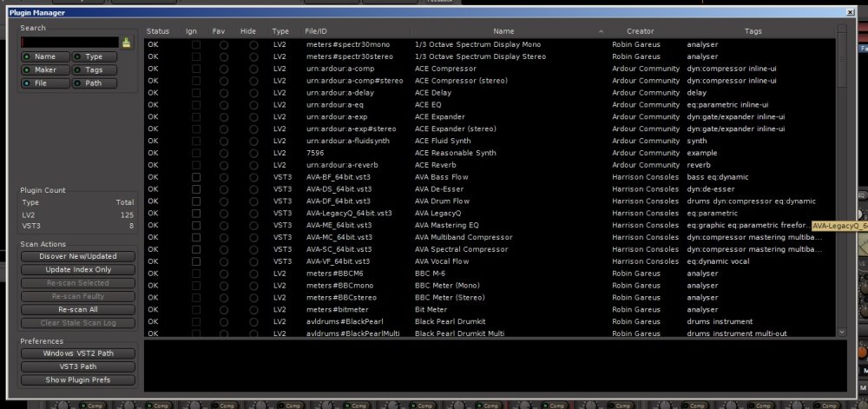Select the AVA Mastering EQ row name

pos(447,225)
